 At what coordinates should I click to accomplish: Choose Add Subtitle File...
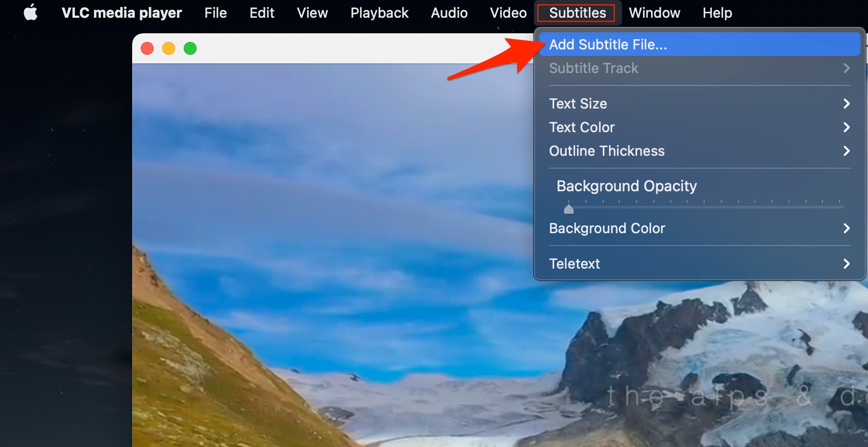[699, 45]
